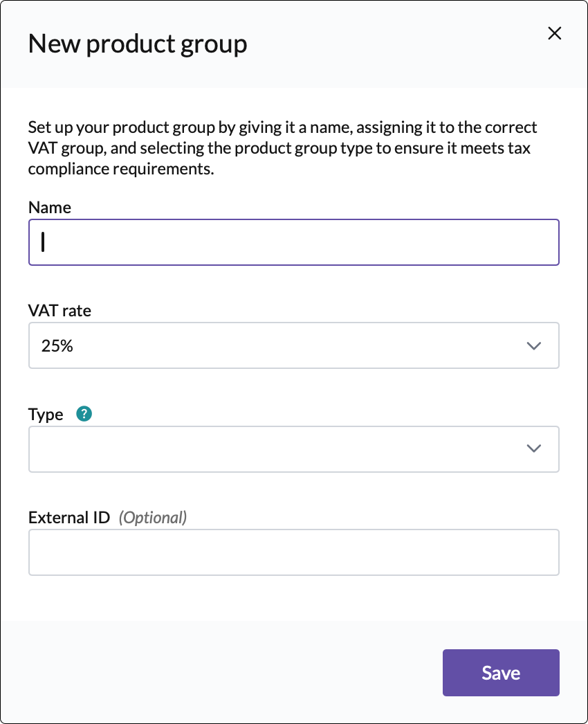Focus the Name text field

point(293,242)
